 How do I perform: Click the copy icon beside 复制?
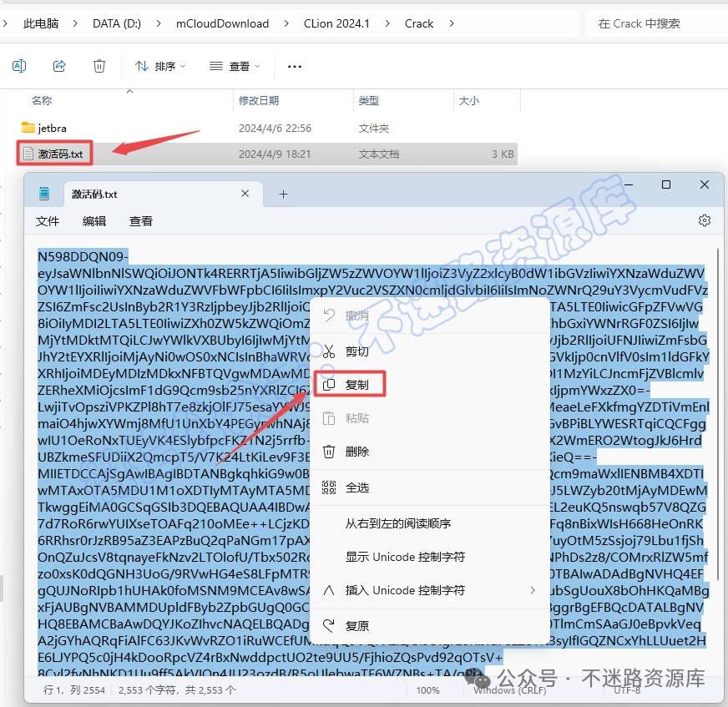tap(329, 384)
